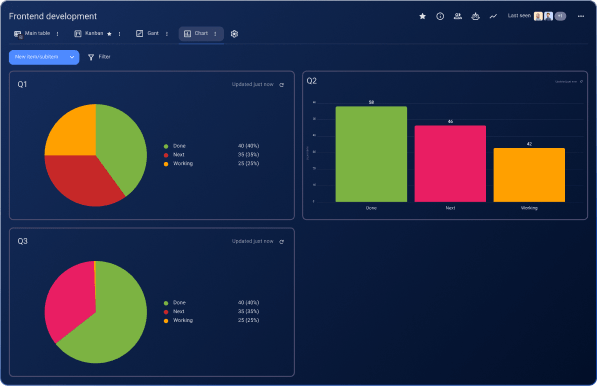The height and width of the screenshot is (386, 597).
Task: Toggle Working legend dot in Q3
Action: point(166,321)
